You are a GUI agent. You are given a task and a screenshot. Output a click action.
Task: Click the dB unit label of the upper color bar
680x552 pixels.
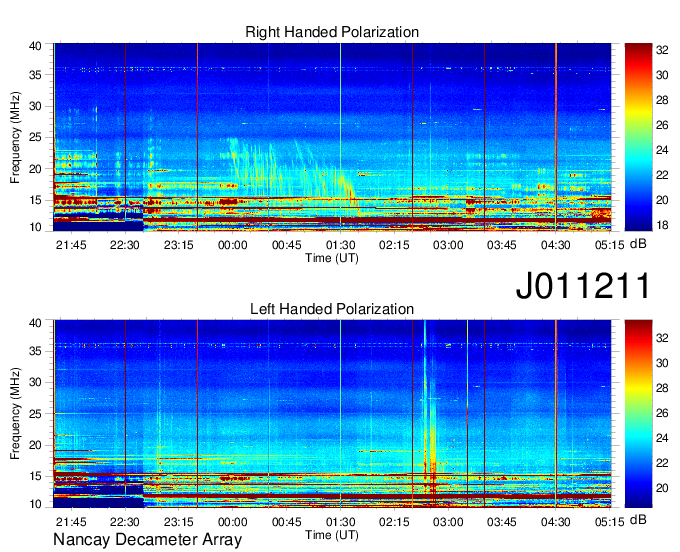point(638,244)
